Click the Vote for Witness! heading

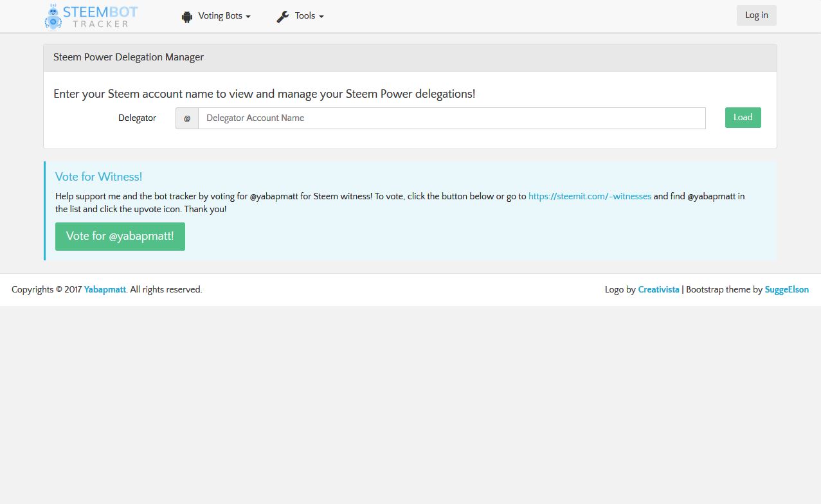pos(98,177)
